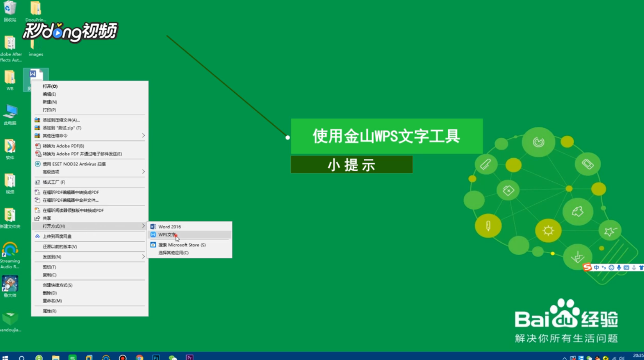The height and width of the screenshot is (360, 644).
Task: Click the microphone voice input on IME bar
Action: tap(619, 268)
